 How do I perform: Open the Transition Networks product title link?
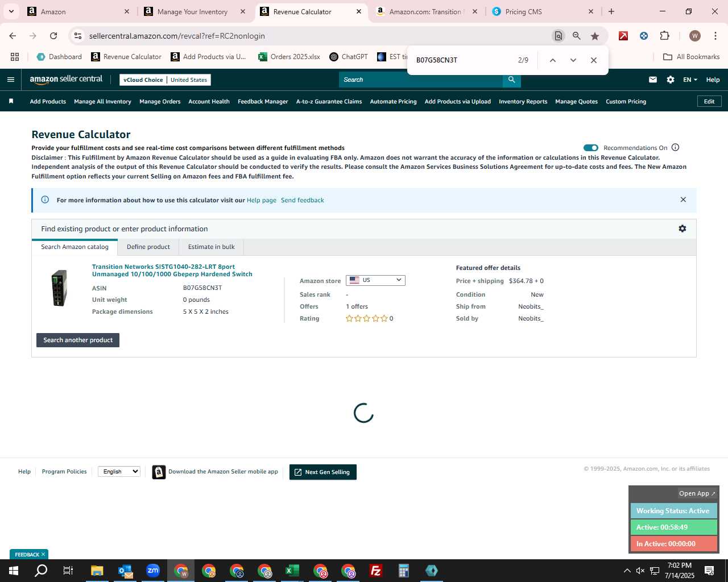172,270
